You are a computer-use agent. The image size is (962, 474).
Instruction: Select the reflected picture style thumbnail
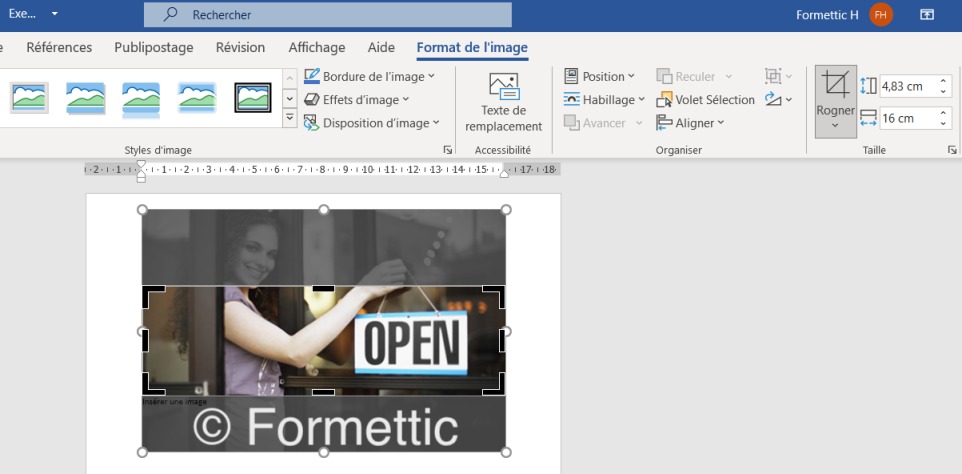click(x=141, y=99)
